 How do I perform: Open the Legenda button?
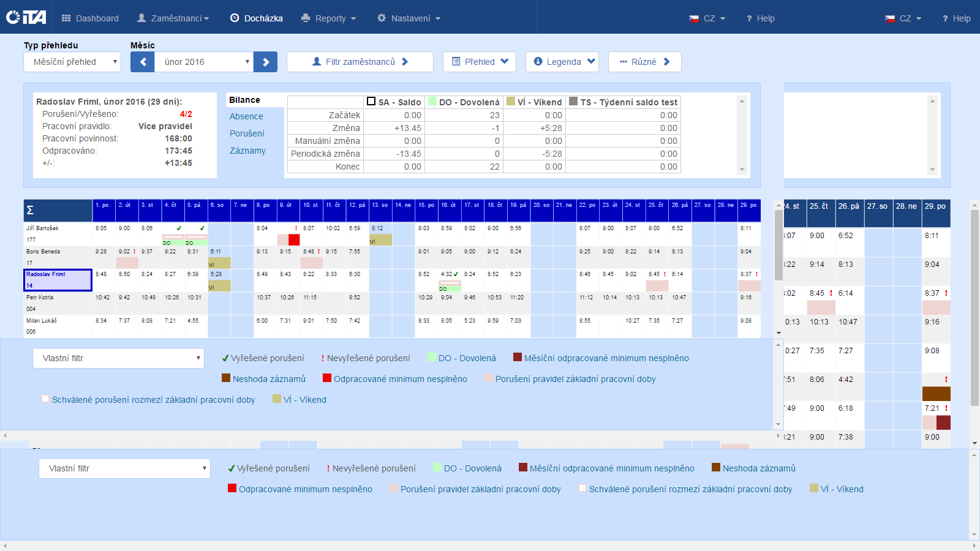click(564, 62)
